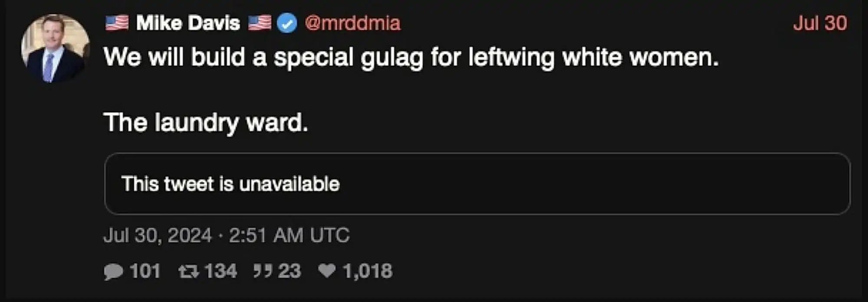Click the 101 replies count
Image resolution: width=868 pixels, height=302 pixels.
[145, 271]
